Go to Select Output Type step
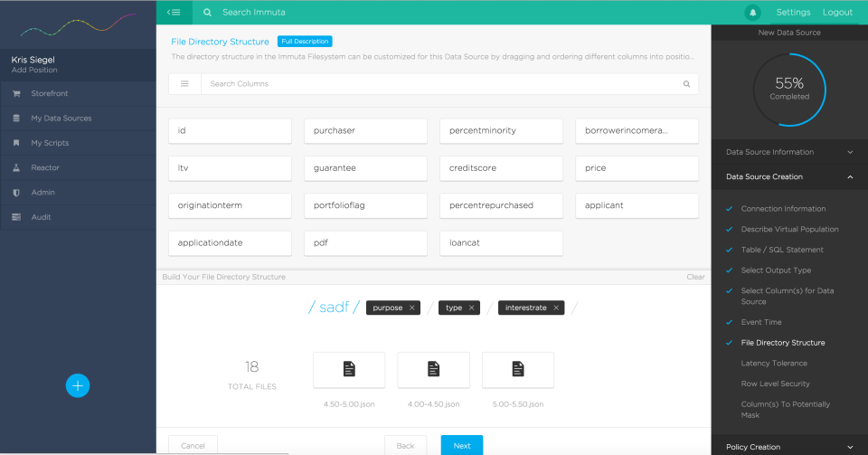Screen dimensions: 868x455 [x=776, y=270]
